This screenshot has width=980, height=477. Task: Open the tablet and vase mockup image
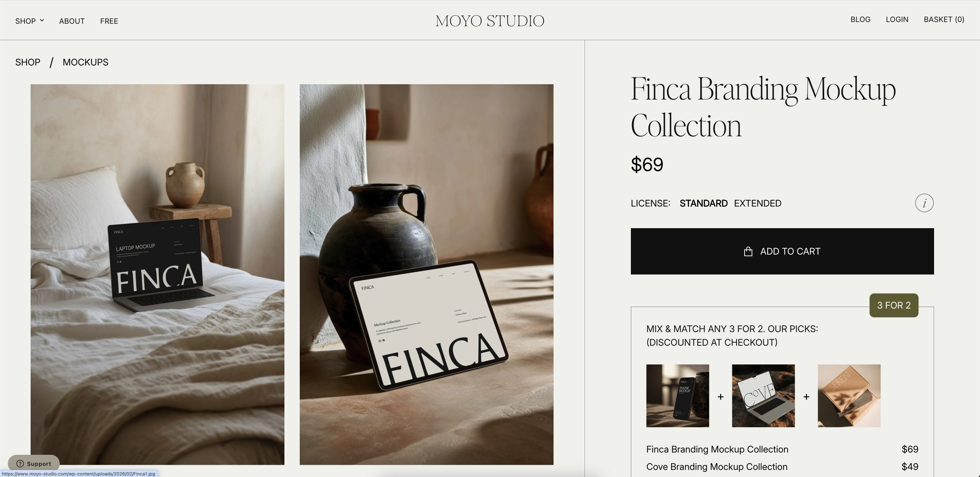[x=426, y=274]
